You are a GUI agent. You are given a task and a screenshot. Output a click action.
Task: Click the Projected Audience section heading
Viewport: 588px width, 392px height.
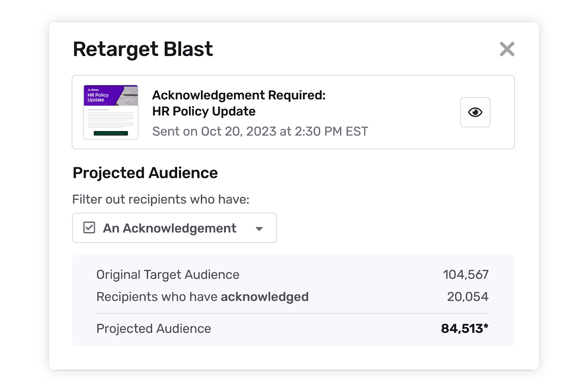145,172
